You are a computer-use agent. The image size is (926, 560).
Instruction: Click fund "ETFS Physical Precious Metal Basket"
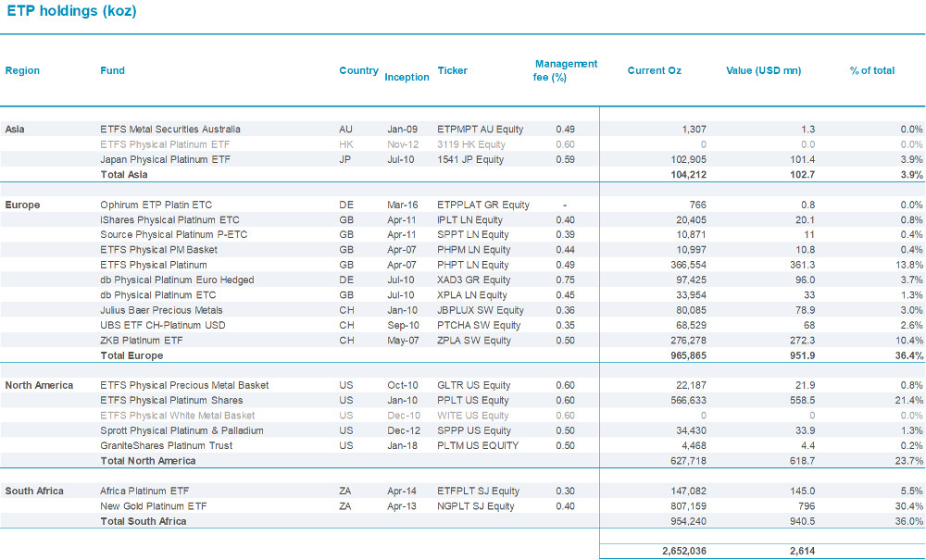point(184,386)
